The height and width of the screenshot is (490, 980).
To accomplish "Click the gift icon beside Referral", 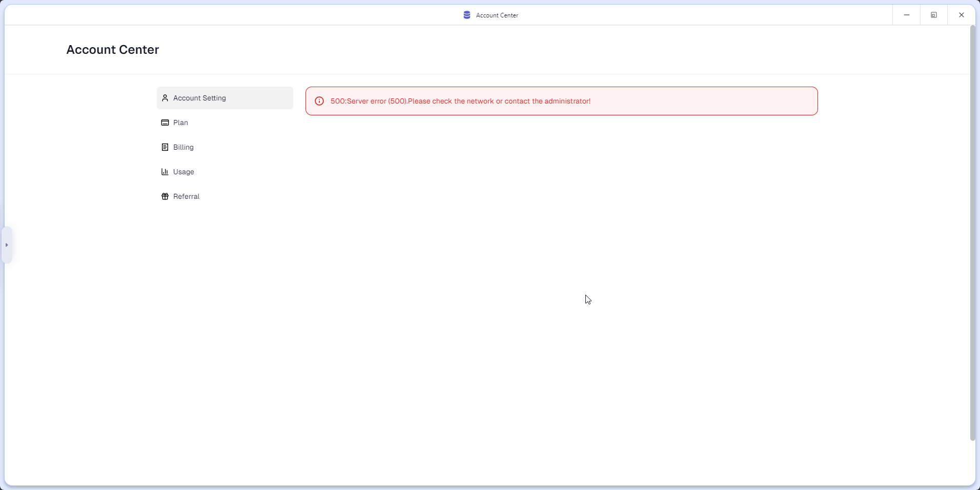I will click(x=165, y=196).
